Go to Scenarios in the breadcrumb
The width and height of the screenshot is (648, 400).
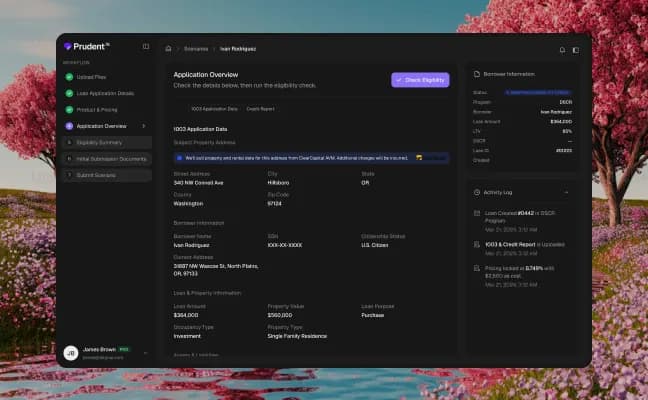click(196, 49)
